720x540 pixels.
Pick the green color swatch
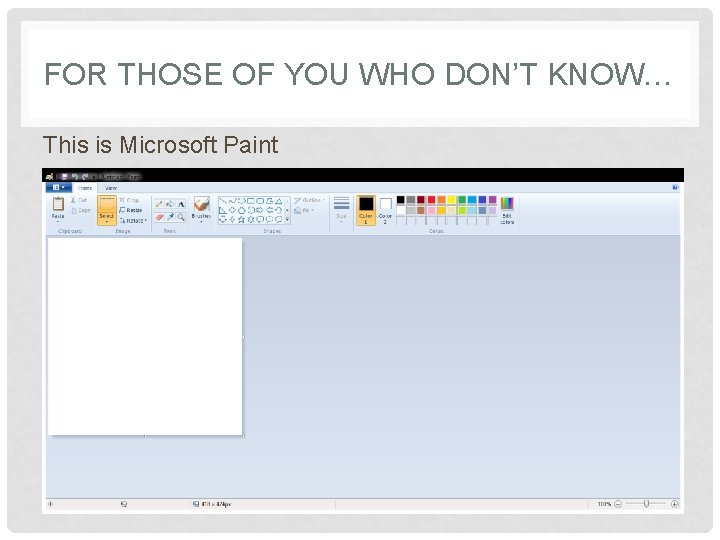(462, 199)
